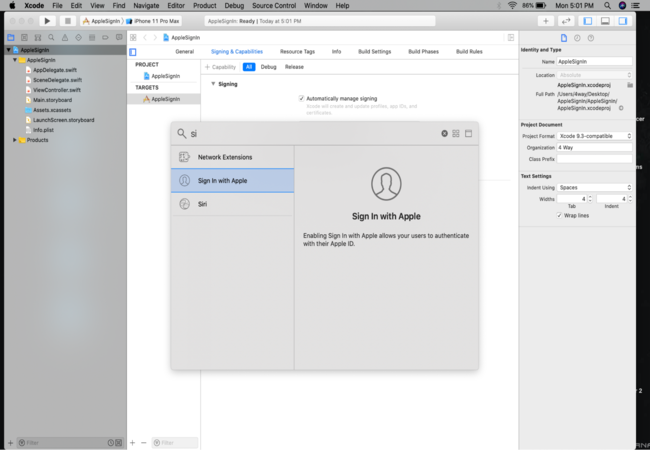
Task: Filter capabilities by Debug configuration
Action: [x=268, y=67]
